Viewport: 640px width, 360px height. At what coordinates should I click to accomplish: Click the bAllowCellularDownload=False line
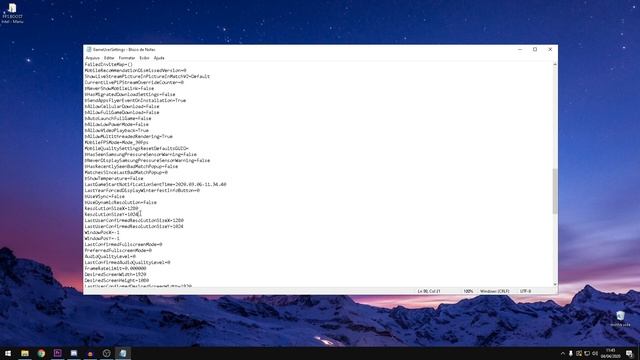(122, 106)
